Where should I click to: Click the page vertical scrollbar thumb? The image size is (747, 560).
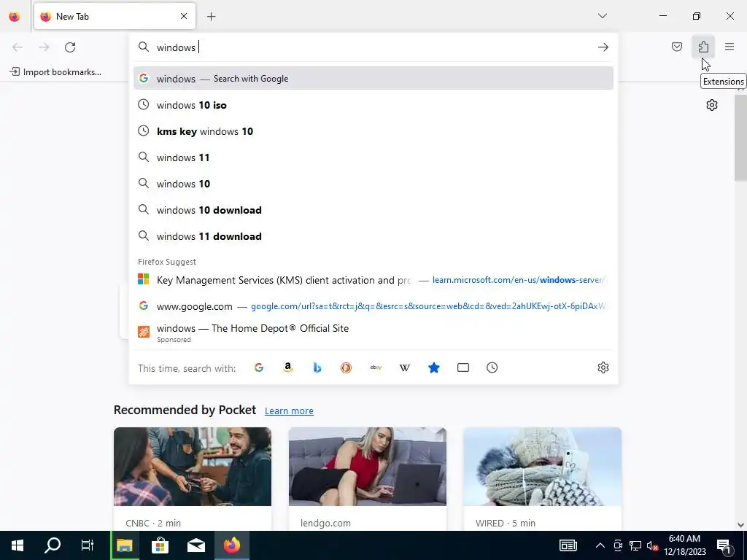[x=740, y=138]
